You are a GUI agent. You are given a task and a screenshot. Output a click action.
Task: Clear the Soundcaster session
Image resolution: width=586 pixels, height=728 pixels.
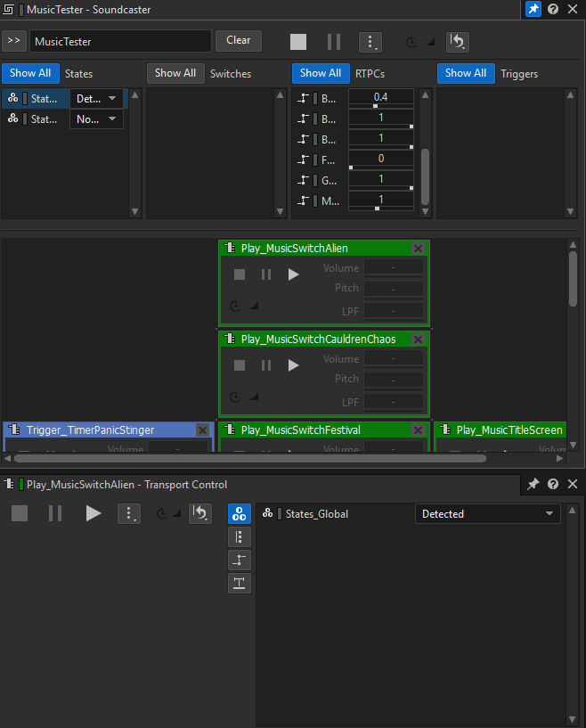point(239,41)
